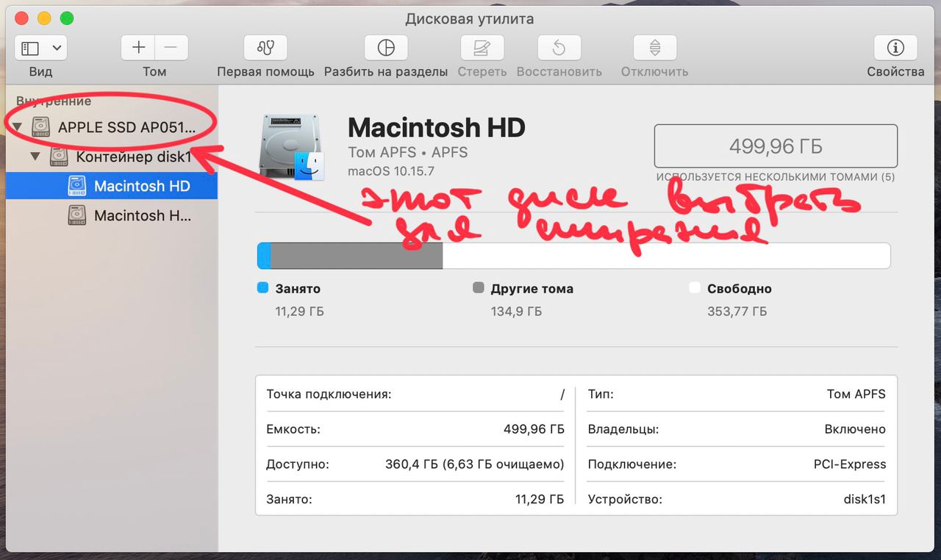This screenshot has width=941, height=560.
Task: Collapse the APPLE SSD disk tree
Action: 18,127
